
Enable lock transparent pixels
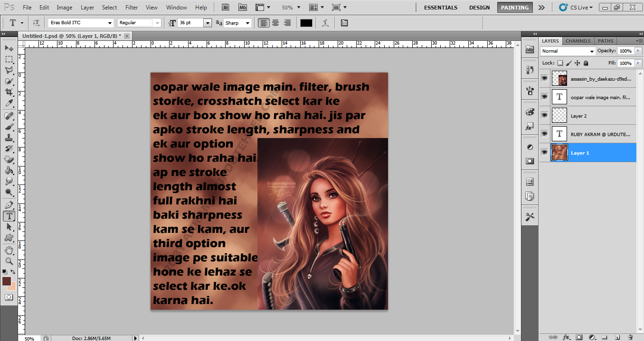[x=560, y=63]
